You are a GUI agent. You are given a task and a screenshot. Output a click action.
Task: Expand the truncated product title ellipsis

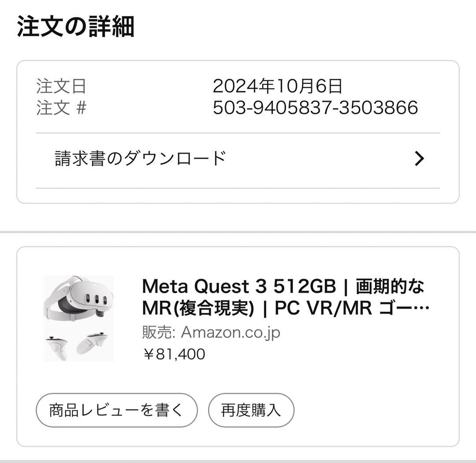coord(414,307)
